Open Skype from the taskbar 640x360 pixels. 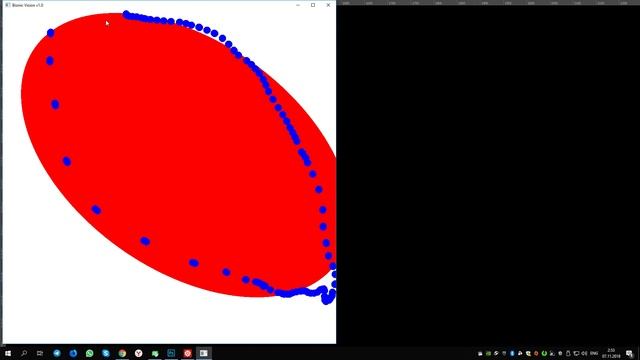(x=106, y=353)
